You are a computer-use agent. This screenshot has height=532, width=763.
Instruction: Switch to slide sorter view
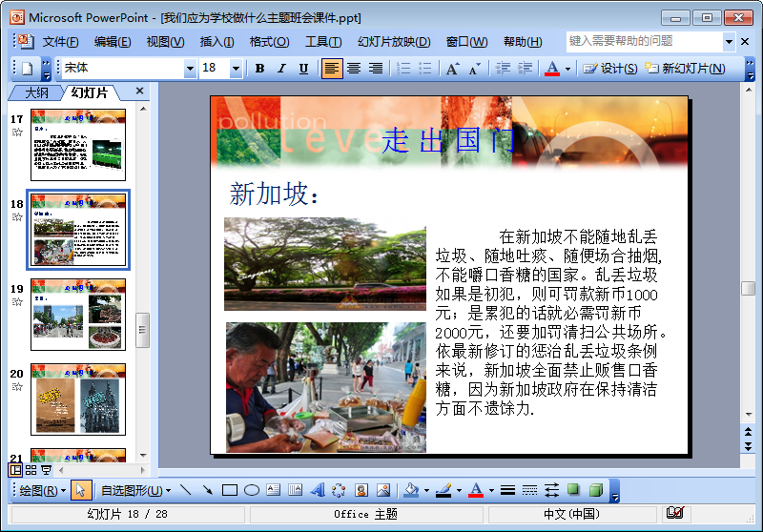pyautogui.click(x=31, y=470)
